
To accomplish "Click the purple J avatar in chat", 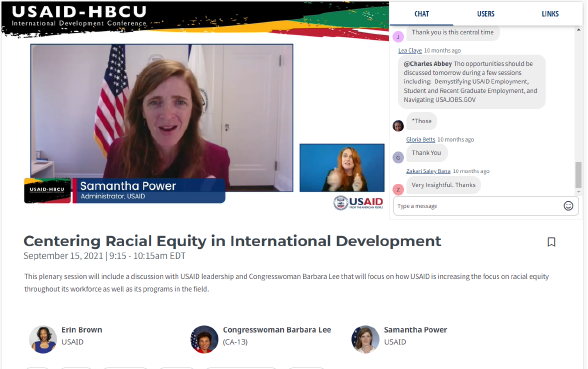I will pos(398,37).
